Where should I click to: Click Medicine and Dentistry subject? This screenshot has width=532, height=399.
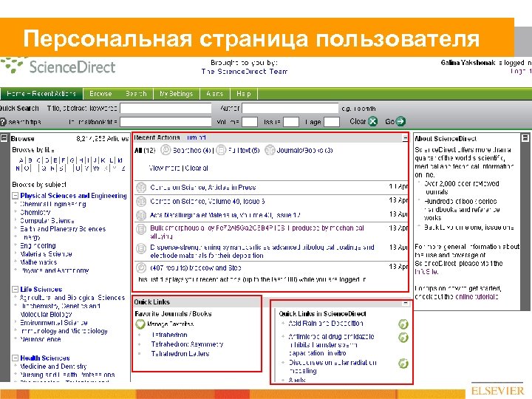tap(53, 366)
